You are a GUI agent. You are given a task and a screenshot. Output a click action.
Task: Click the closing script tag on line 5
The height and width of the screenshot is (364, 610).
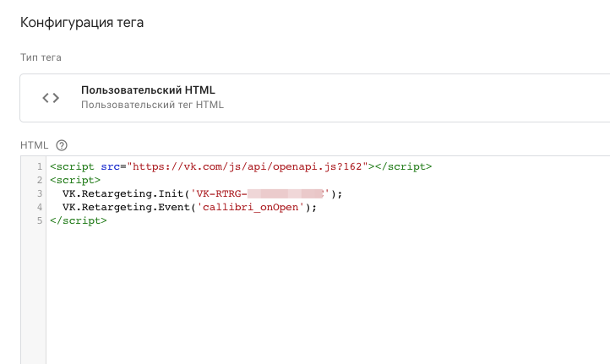[79, 220]
